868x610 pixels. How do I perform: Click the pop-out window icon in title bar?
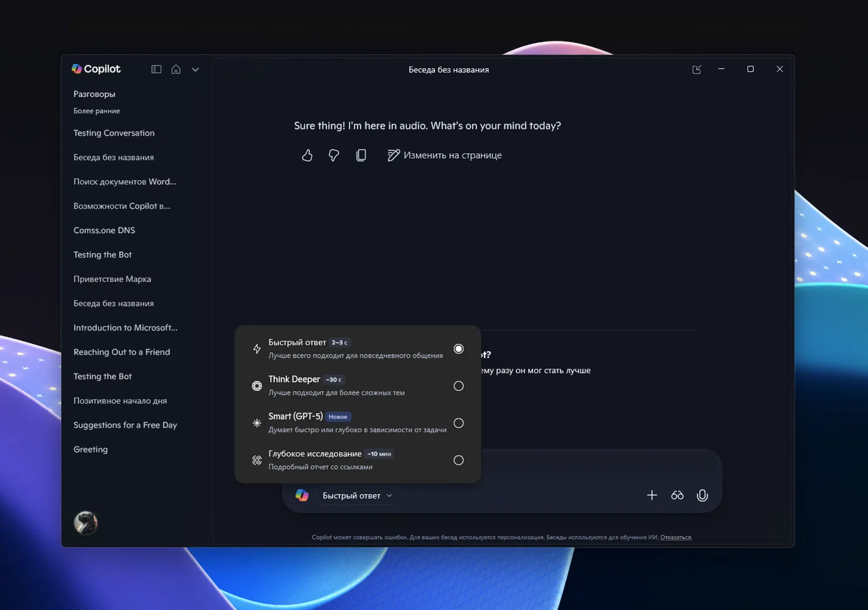697,69
